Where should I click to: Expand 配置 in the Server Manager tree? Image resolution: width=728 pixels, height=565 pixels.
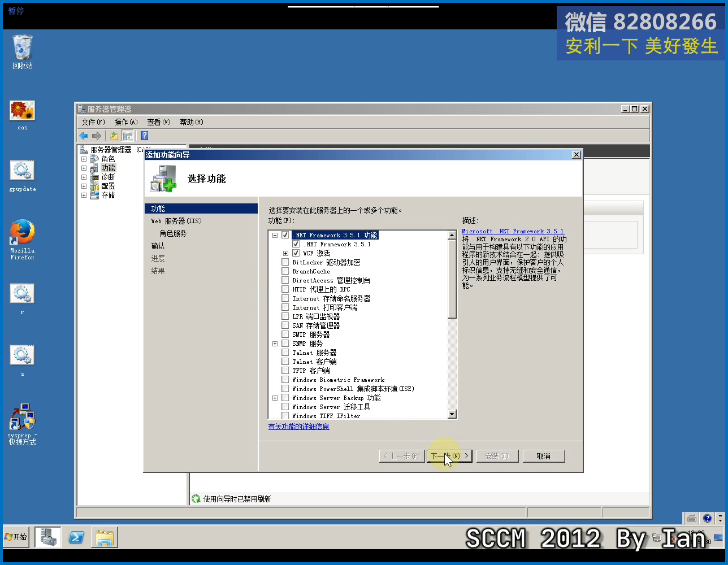pyautogui.click(x=84, y=186)
